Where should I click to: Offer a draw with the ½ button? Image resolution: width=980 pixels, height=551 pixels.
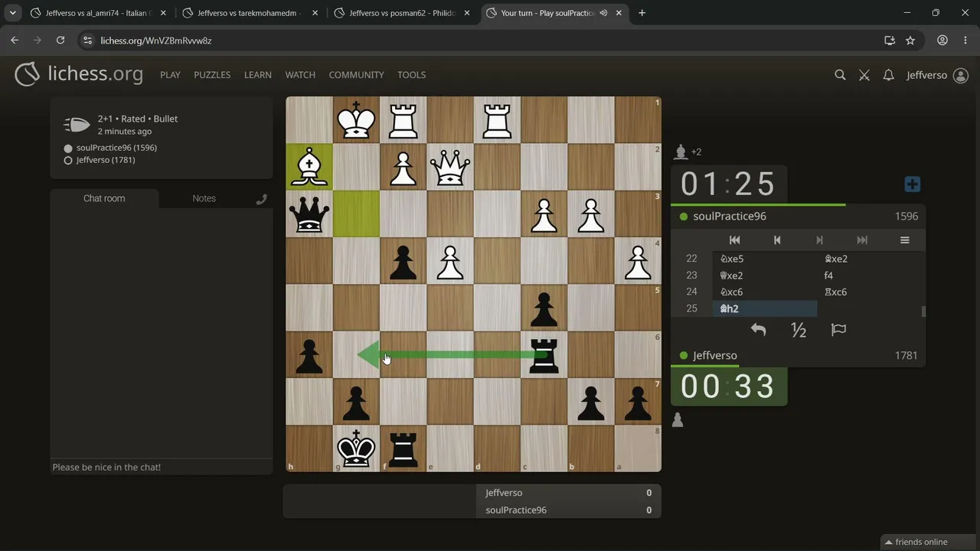pos(799,330)
